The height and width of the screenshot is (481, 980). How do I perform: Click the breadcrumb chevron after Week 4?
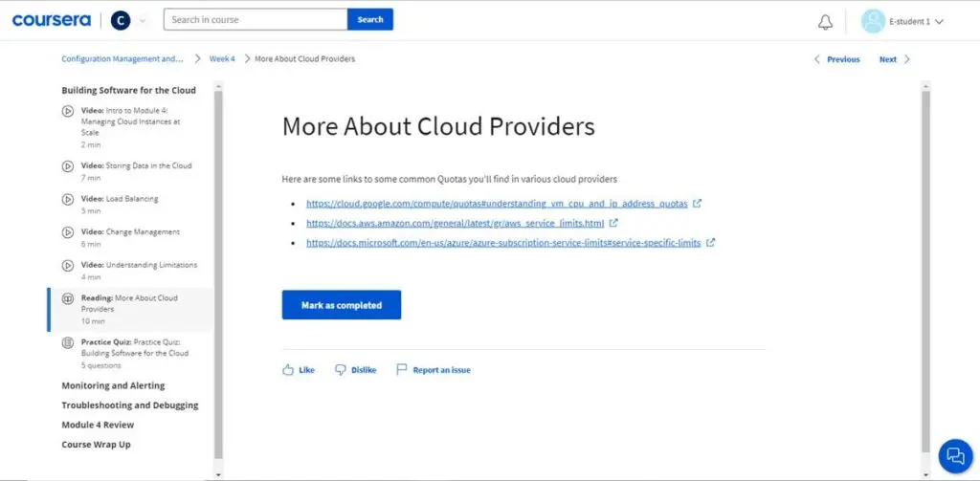tap(247, 58)
